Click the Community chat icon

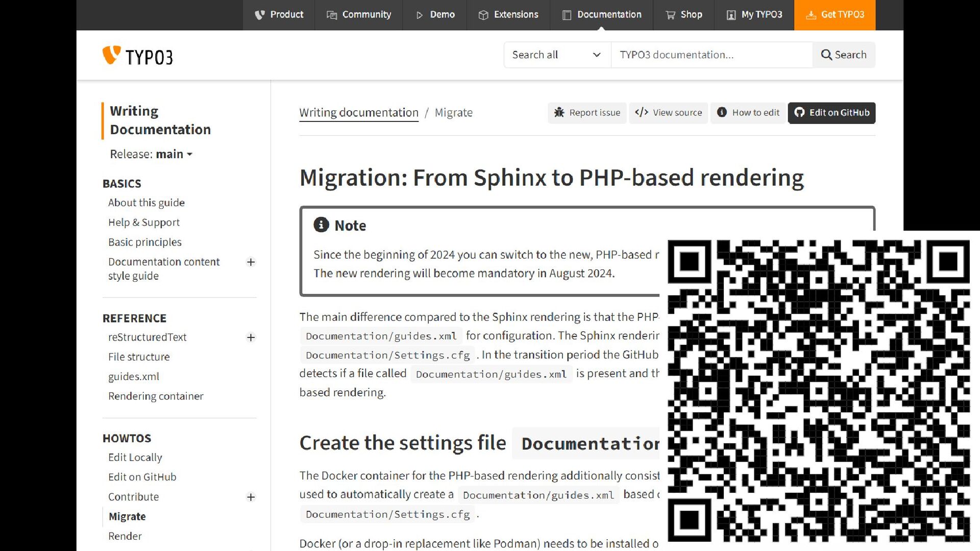(x=332, y=15)
